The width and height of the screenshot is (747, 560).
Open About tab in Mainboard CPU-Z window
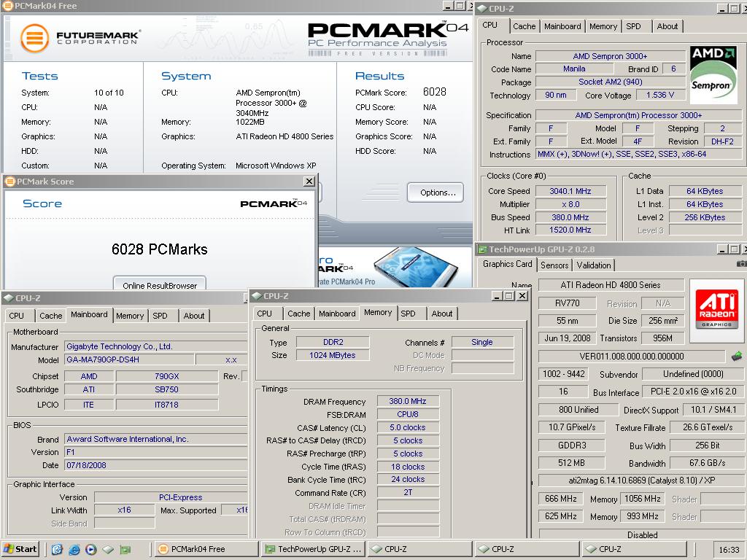pyautogui.click(x=194, y=316)
